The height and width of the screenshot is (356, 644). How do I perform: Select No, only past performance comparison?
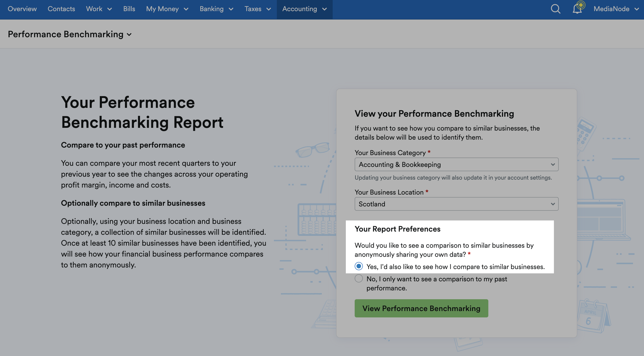click(x=359, y=278)
